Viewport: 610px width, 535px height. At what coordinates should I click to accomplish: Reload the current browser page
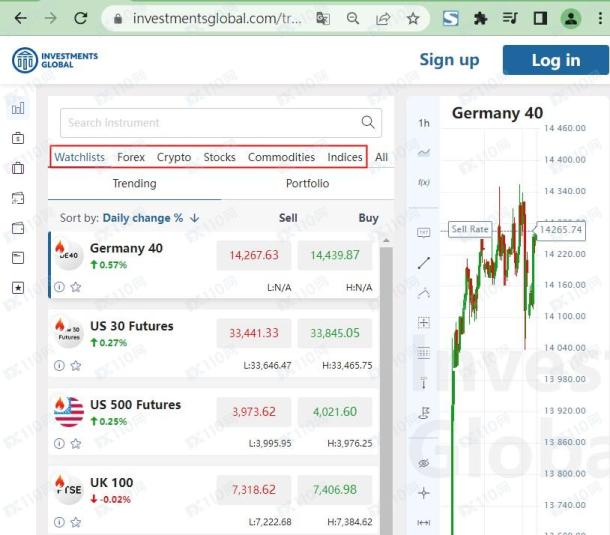click(x=81, y=18)
